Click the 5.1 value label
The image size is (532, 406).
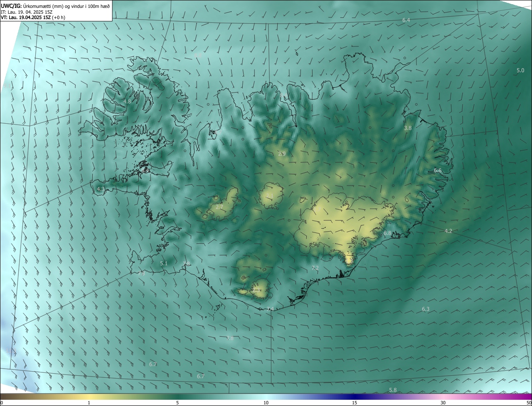point(164,264)
